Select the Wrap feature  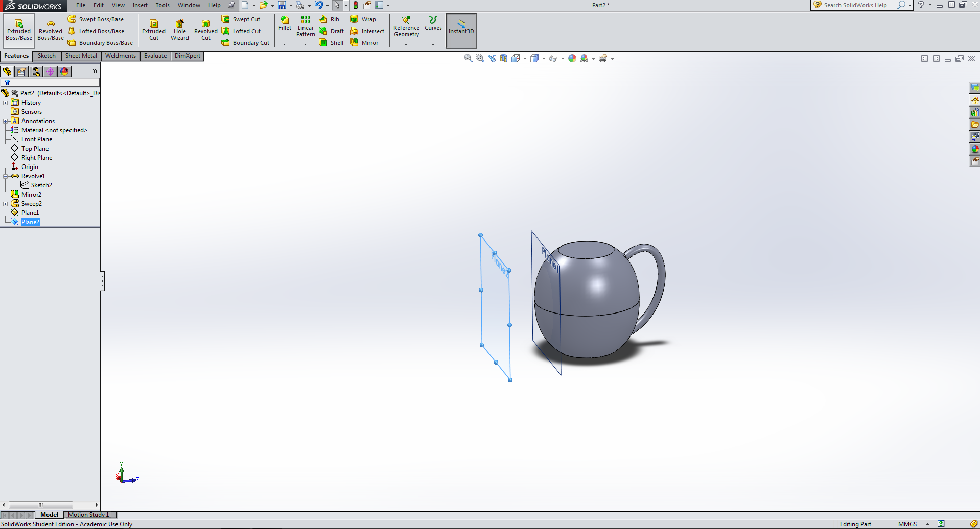(x=363, y=19)
